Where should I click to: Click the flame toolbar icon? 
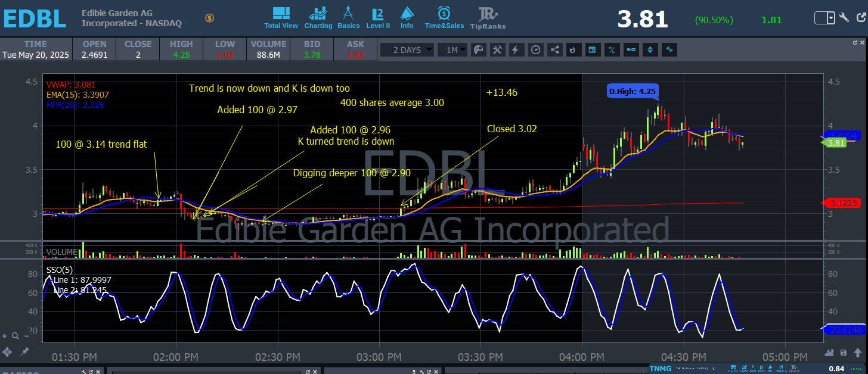click(573, 50)
